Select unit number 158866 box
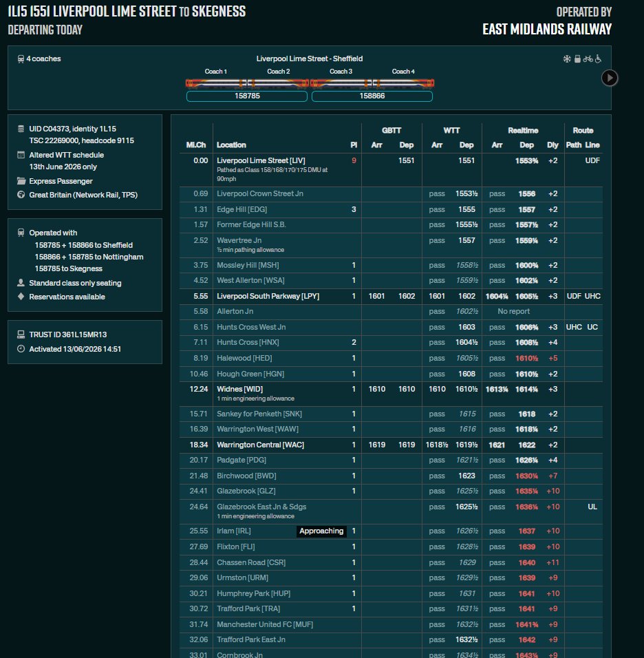This screenshot has width=644, height=658. [372, 96]
